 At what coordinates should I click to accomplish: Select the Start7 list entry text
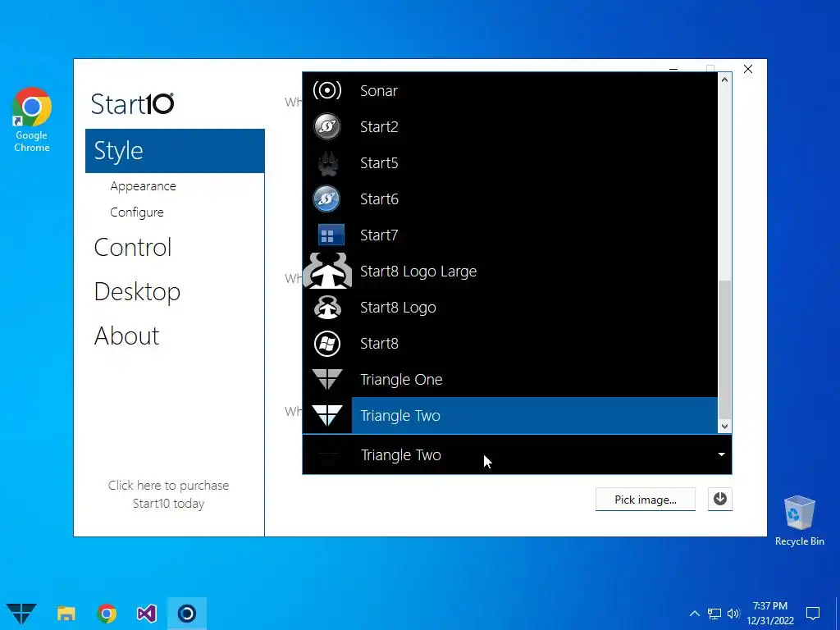click(379, 235)
